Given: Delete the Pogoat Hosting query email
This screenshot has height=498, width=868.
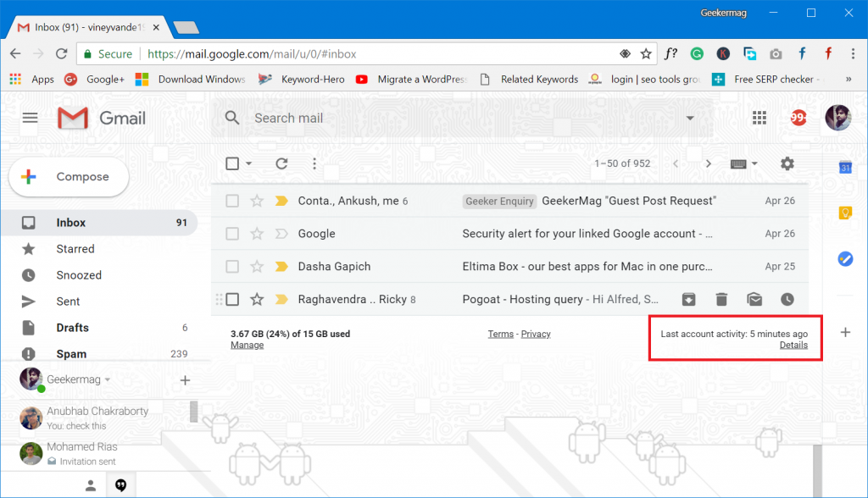Looking at the screenshot, I should coord(721,299).
